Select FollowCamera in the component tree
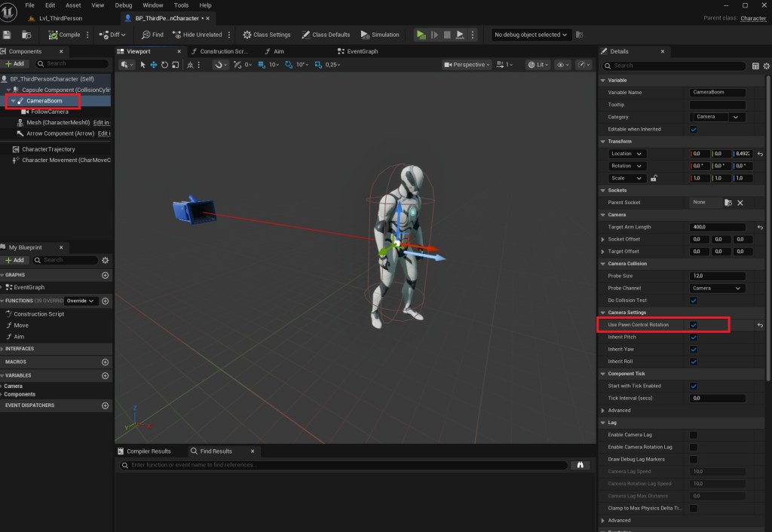772x532 pixels. coord(49,112)
